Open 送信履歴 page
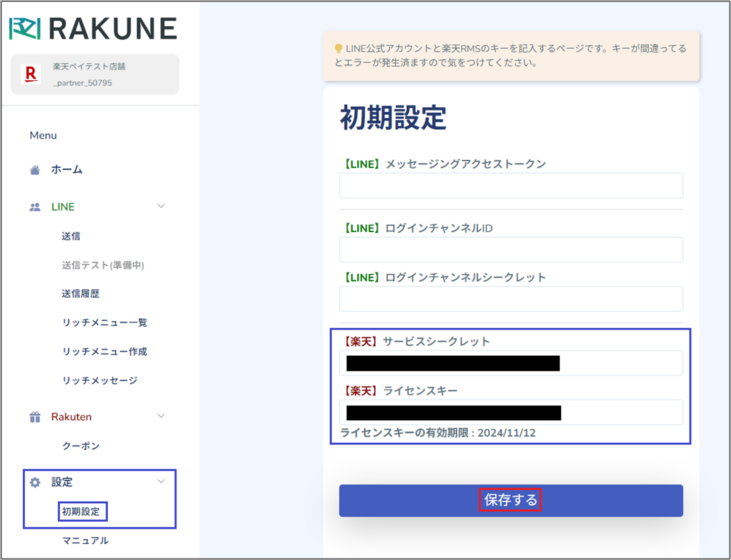 pyautogui.click(x=81, y=294)
